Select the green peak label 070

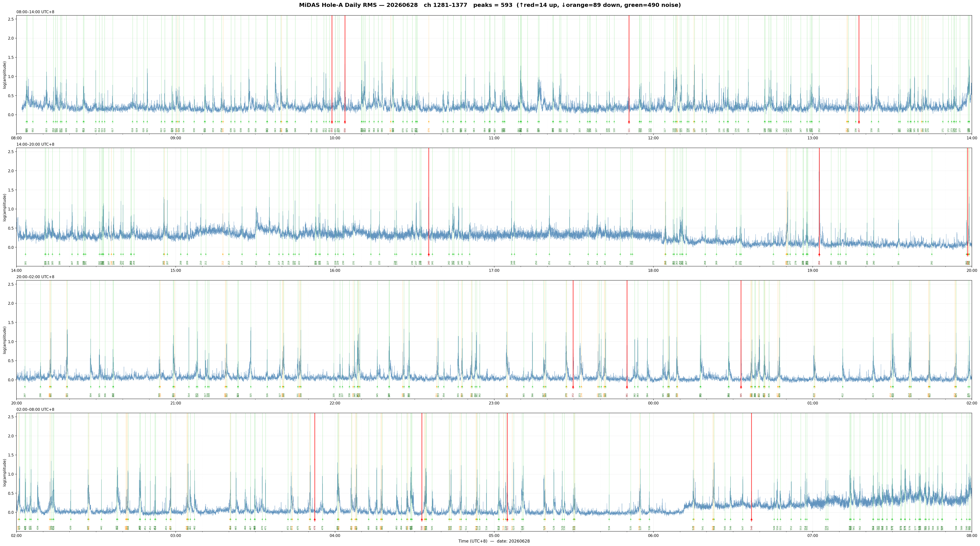point(403,130)
